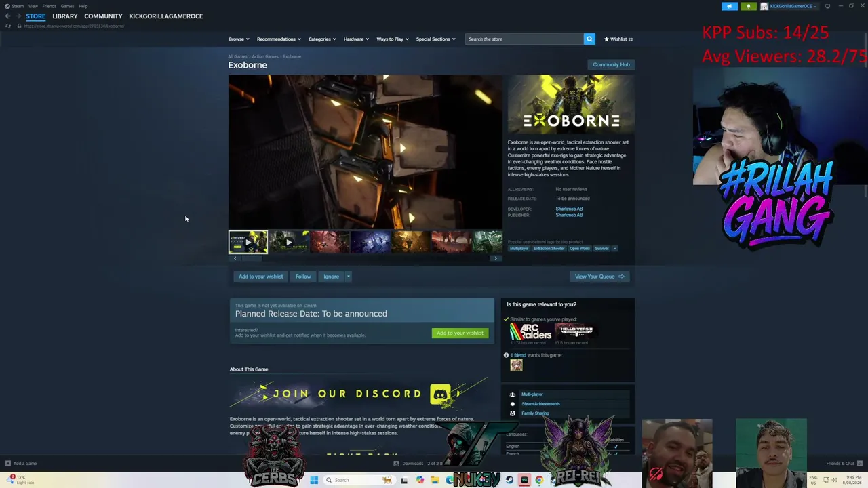Open Steam from the Windows taskbar
The image size is (868, 488).
point(509,480)
